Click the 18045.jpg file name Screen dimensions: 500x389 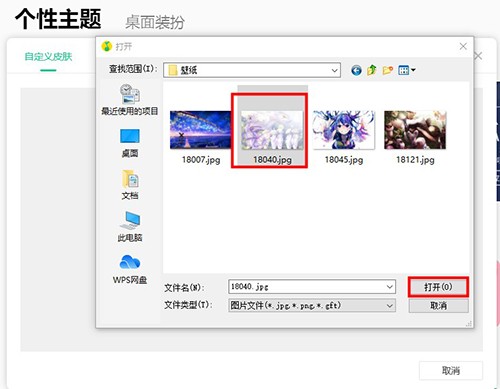pos(344,160)
